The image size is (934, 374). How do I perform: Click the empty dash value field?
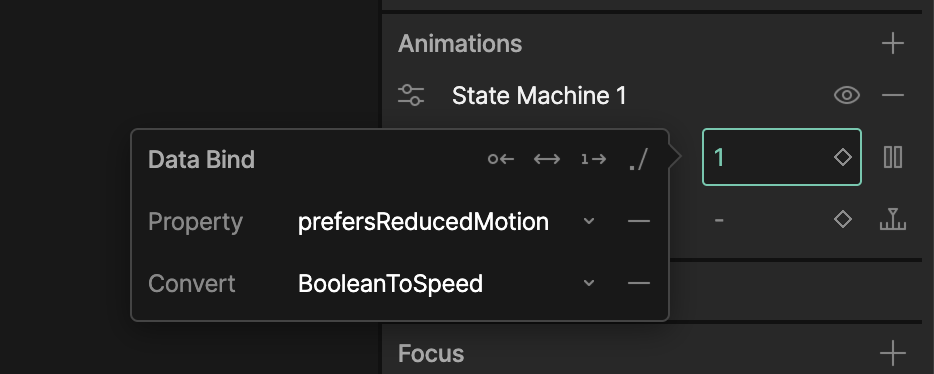[768, 220]
